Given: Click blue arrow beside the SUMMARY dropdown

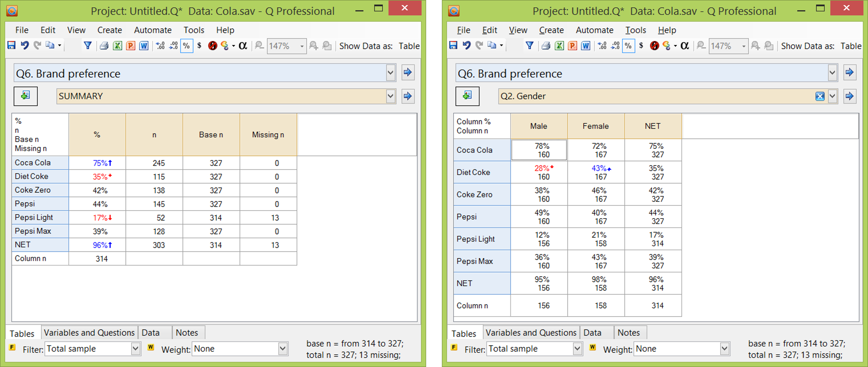Looking at the screenshot, I should pyautogui.click(x=408, y=96).
